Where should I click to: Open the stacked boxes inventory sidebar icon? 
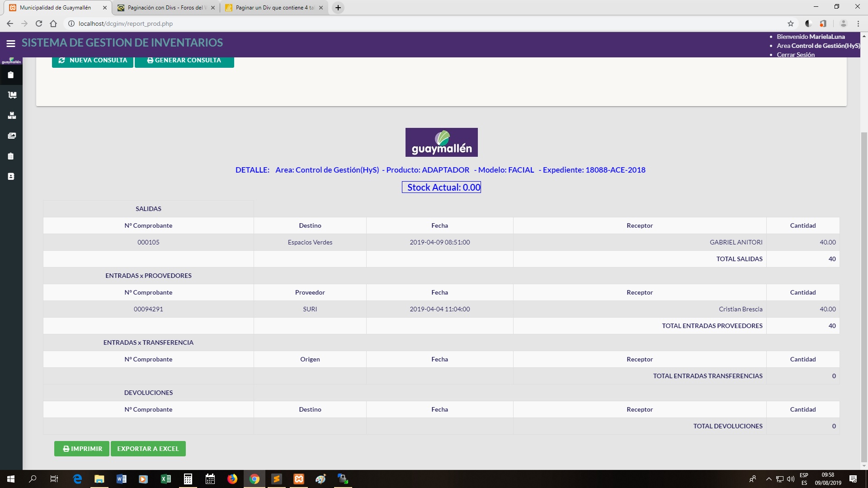pyautogui.click(x=12, y=116)
